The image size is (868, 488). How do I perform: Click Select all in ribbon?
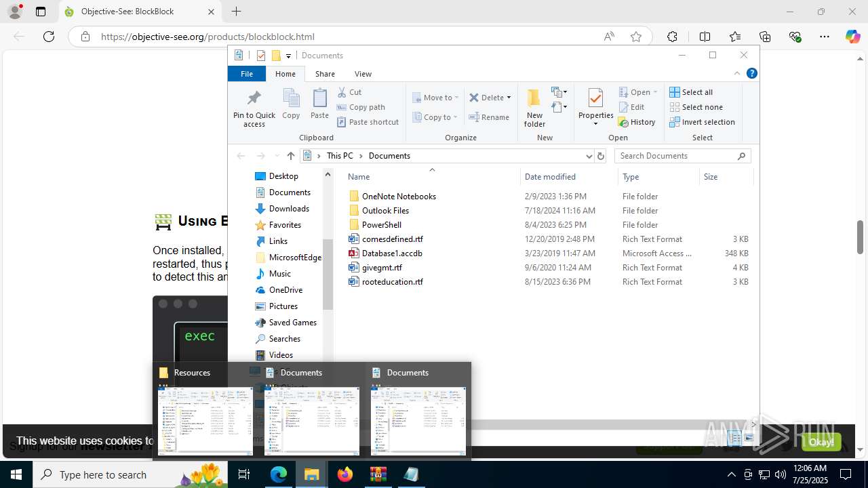click(691, 92)
